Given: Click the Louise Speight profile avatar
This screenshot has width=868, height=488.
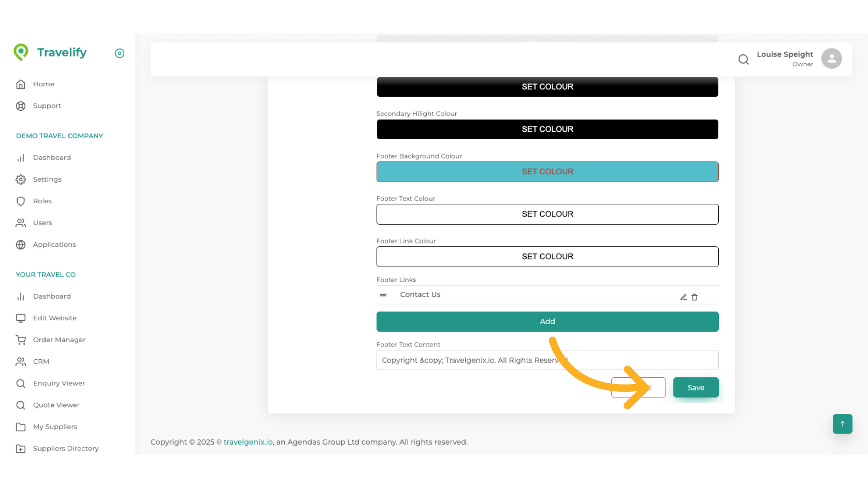Looking at the screenshot, I should 832,58.
